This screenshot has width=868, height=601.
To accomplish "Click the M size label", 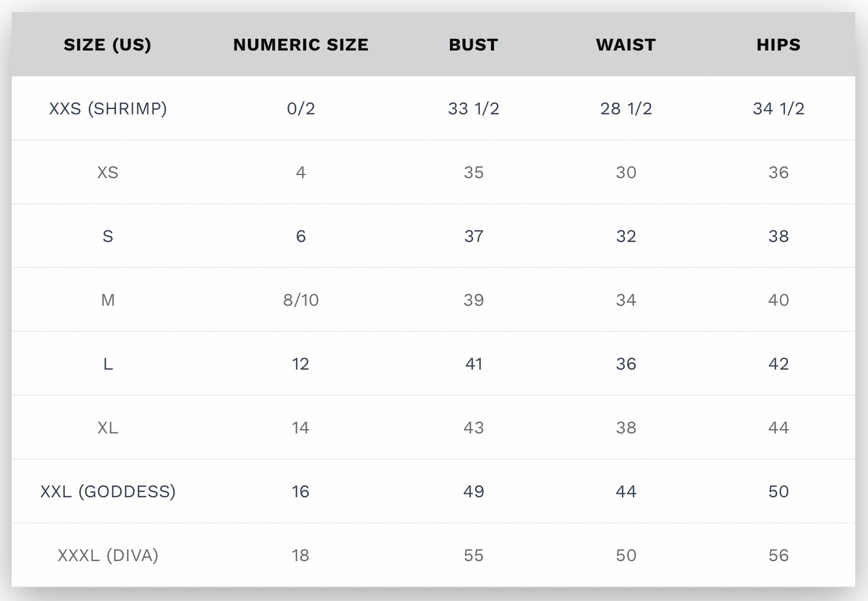I will [x=108, y=300].
